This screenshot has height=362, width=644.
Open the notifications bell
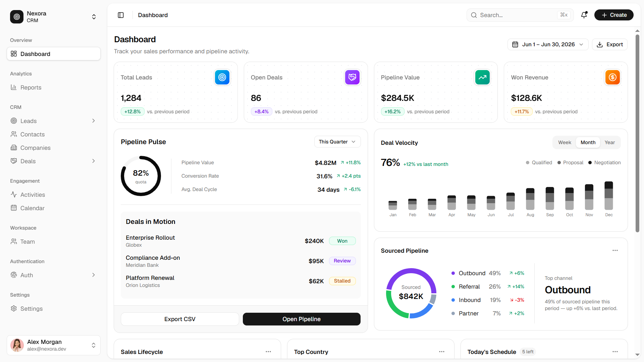[584, 15]
